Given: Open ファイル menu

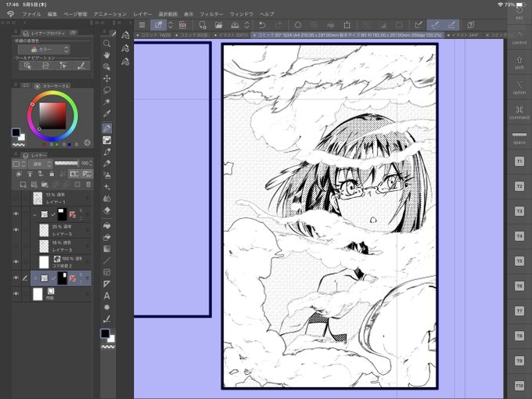Looking at the screenshot, I should pos(31,14).
